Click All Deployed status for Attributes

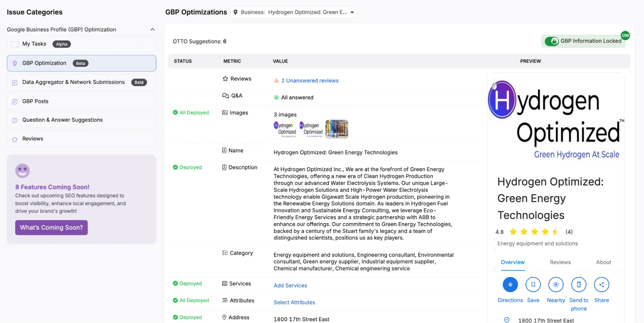coord(191,300)
